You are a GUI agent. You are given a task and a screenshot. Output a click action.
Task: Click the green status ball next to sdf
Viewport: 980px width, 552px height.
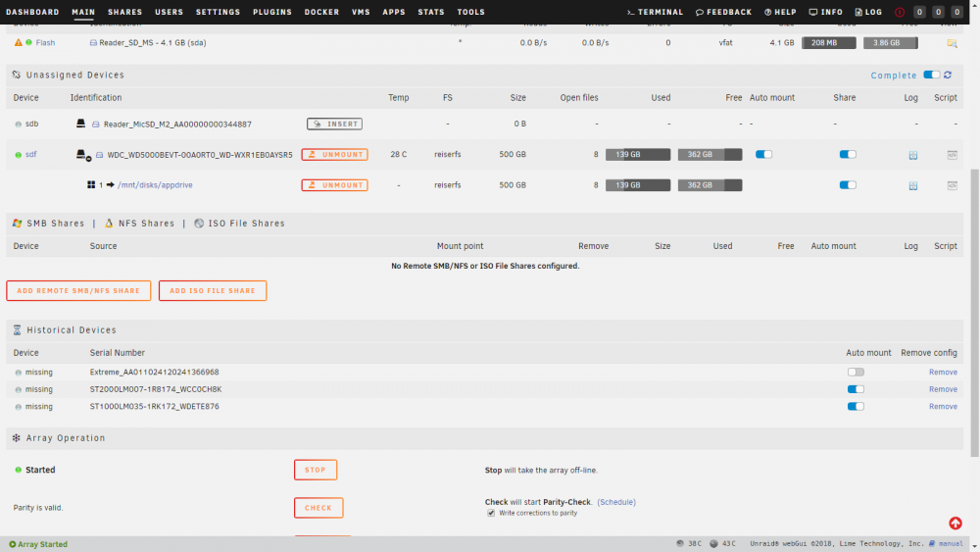[x=18, y=154]
